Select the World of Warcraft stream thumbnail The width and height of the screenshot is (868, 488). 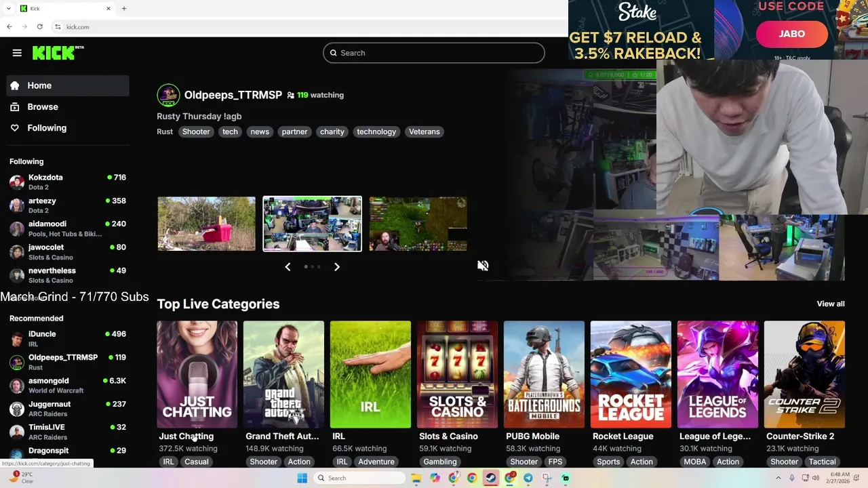[418, 224]
